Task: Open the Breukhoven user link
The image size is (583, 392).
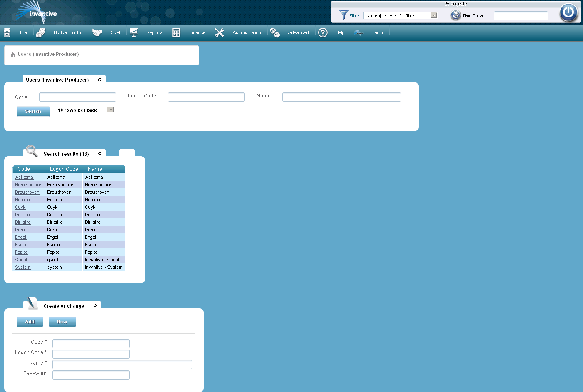Action: pyautogui.click(x=27, y=192)
